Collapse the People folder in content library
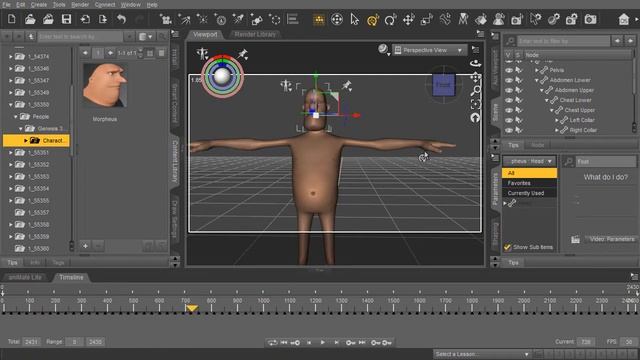This screenshot has height=360, width=640. click(16, 117)
